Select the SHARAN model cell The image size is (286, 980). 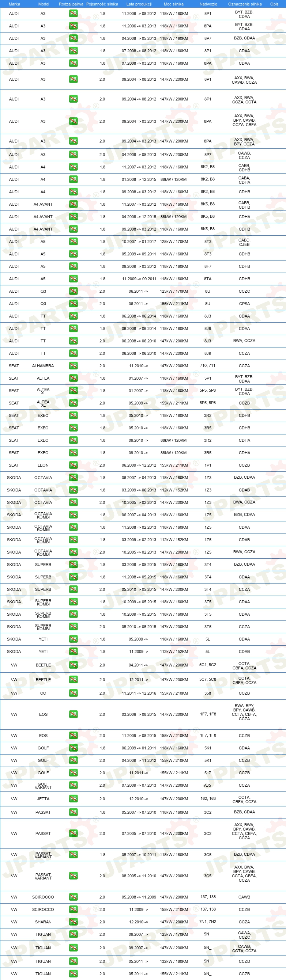coord(43,922)
